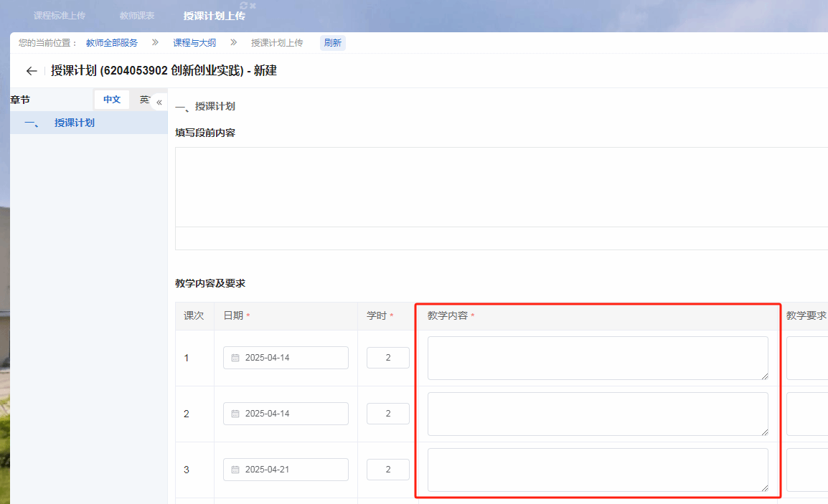Image resolution: width=828 pixels, height=504 pixels.
Task: Select the 一、授课计划 chapter in sidebar
Action: pos(74,123)
